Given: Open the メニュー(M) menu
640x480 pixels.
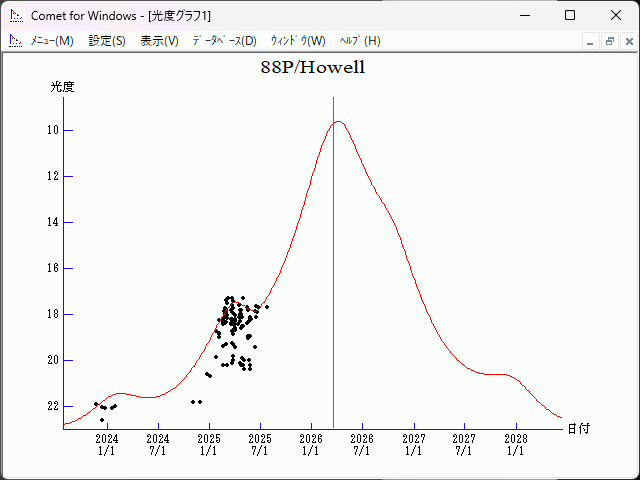Looking at the screenshot, I should tap(52, 41).
